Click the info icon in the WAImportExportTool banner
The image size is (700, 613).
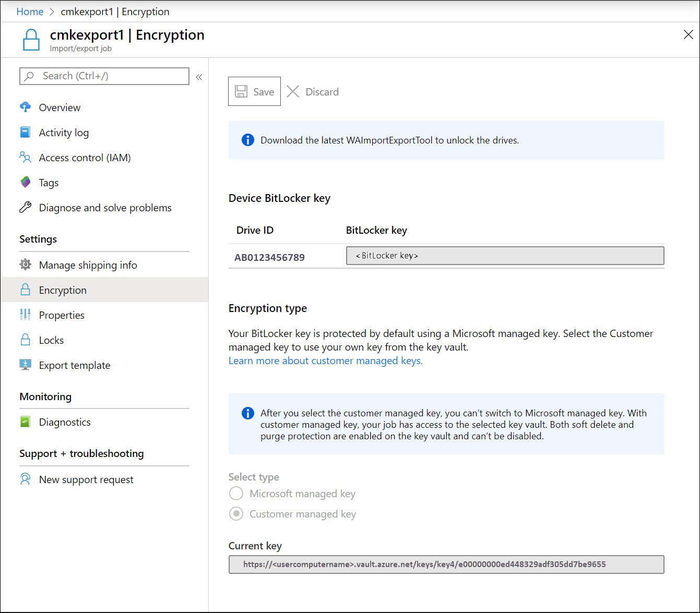point(247,140)
